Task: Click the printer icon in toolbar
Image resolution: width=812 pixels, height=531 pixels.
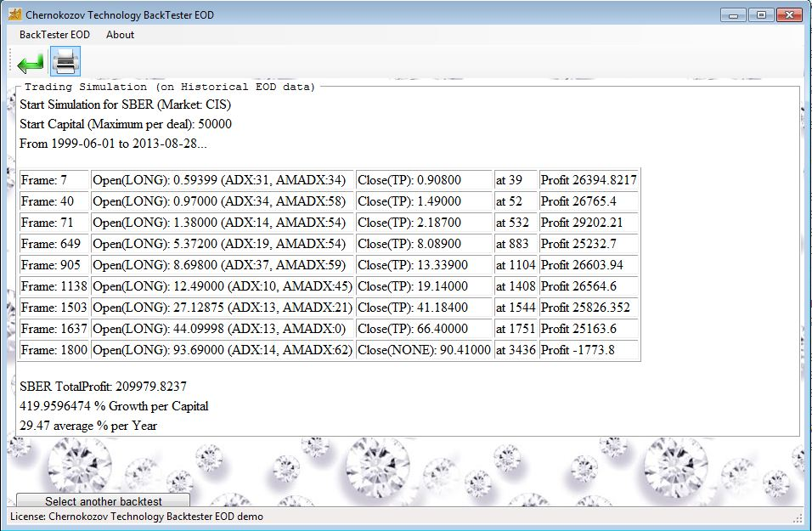Action: click(65, 62)
